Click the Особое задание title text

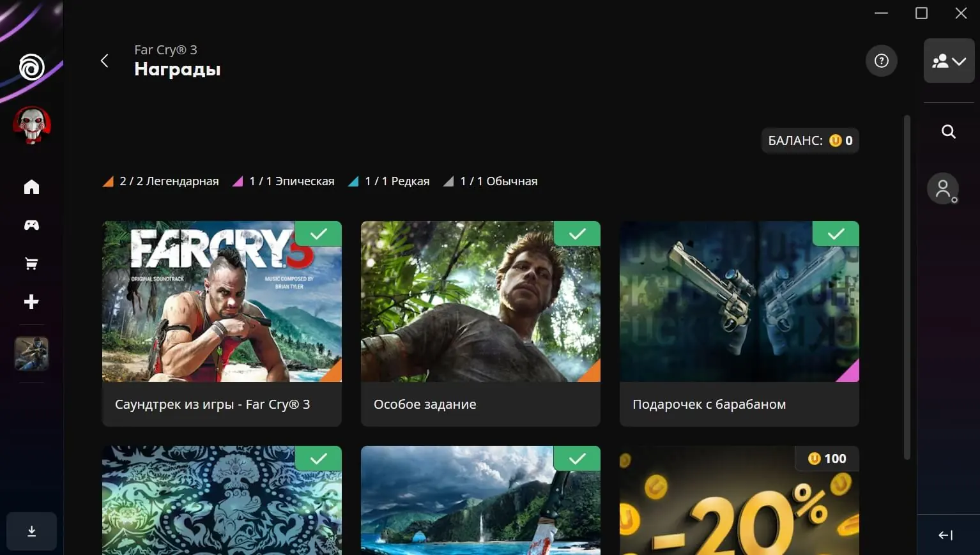(425, 404)
